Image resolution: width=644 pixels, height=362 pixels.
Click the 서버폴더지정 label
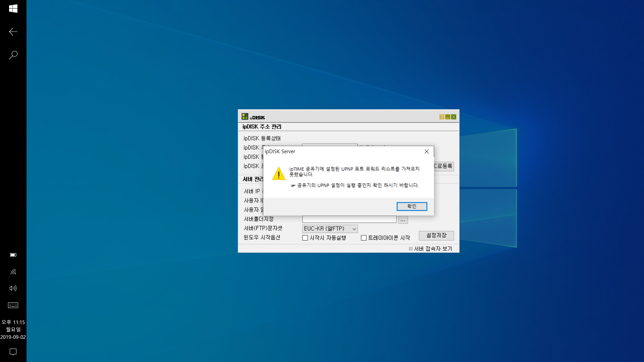259,219
